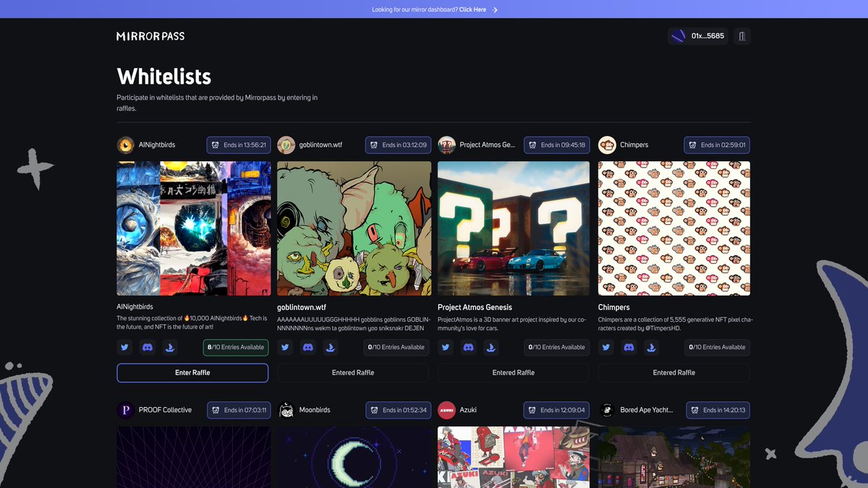Click the Project Atmos Genesis avatar

(x=447, y=145)
